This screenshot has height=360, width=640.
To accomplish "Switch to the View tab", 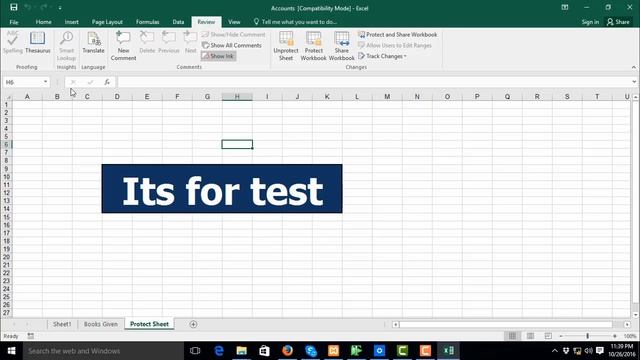I will click(234, 22).
